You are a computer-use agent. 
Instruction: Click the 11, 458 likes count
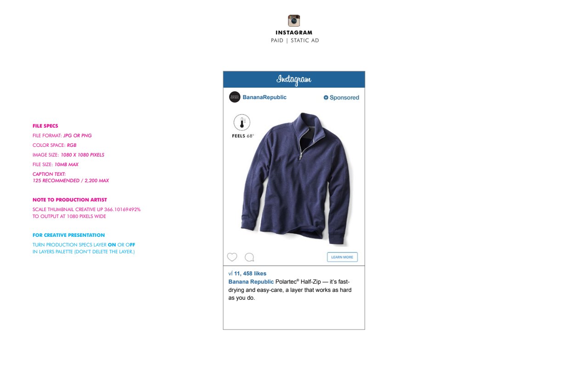250,274
